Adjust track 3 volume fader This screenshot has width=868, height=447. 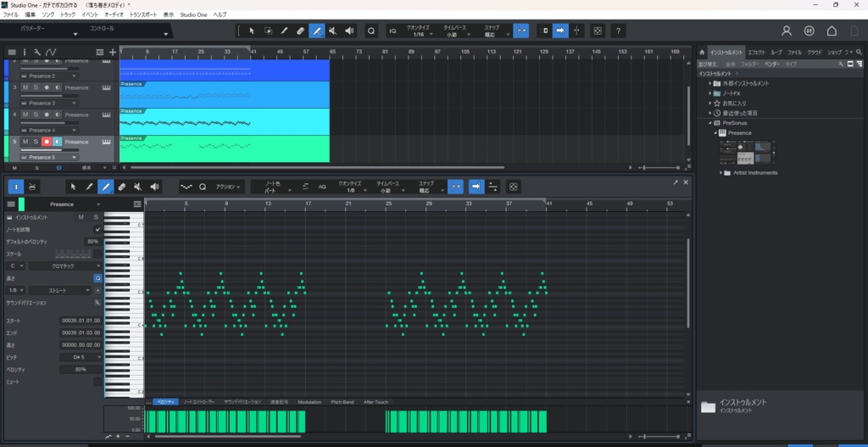pyautogui.click(x=48, y=96)
